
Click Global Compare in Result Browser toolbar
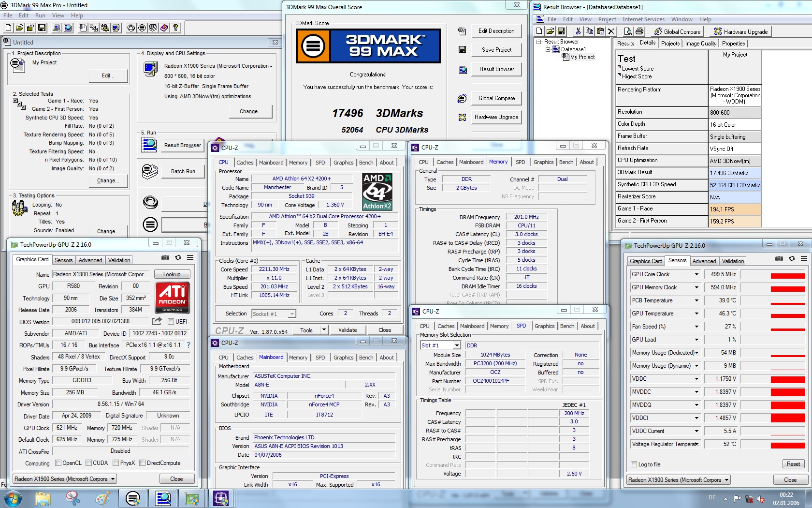[x=677, y=31]
